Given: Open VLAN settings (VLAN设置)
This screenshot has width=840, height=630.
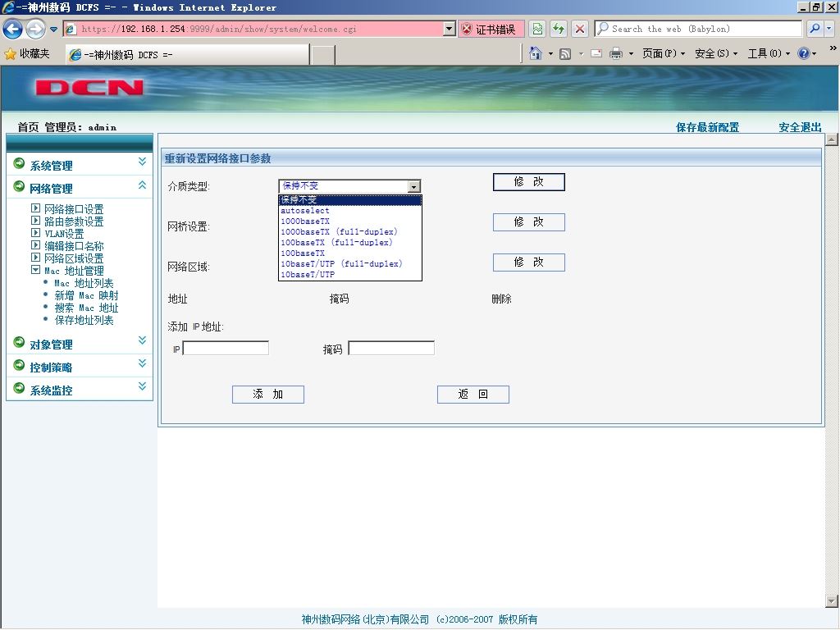Looking at the screenshot, I should click(x=64, y=234).
